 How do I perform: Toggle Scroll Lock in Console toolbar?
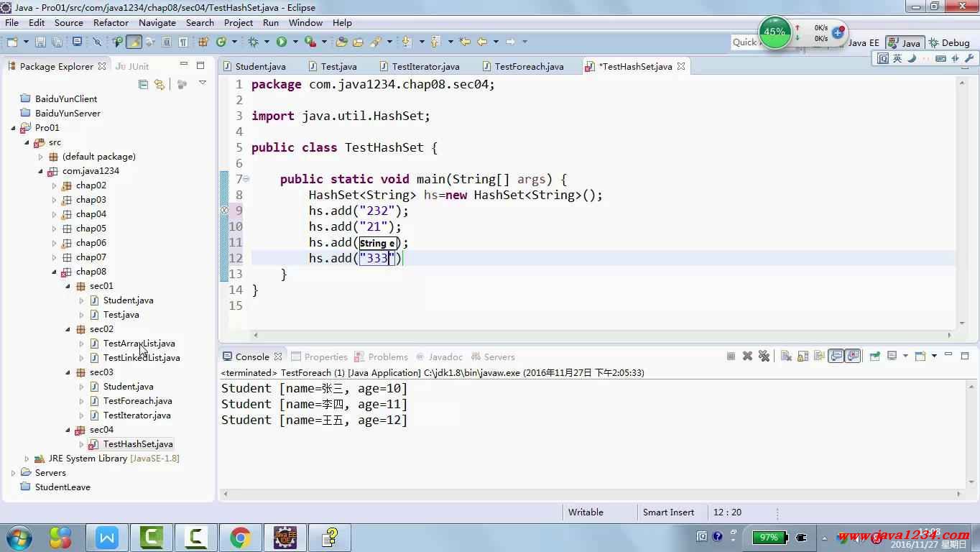pos(803,356)
